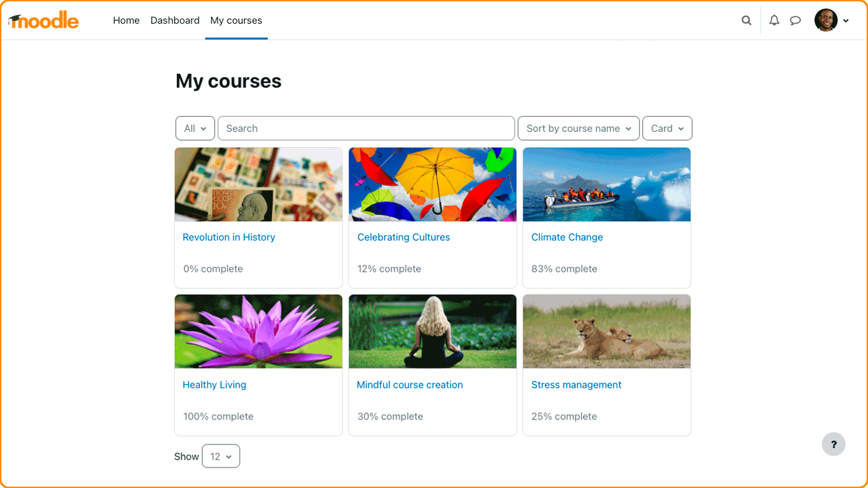Select the My courses tab
This screenshot has width=868, height=488.
[236, 20]
